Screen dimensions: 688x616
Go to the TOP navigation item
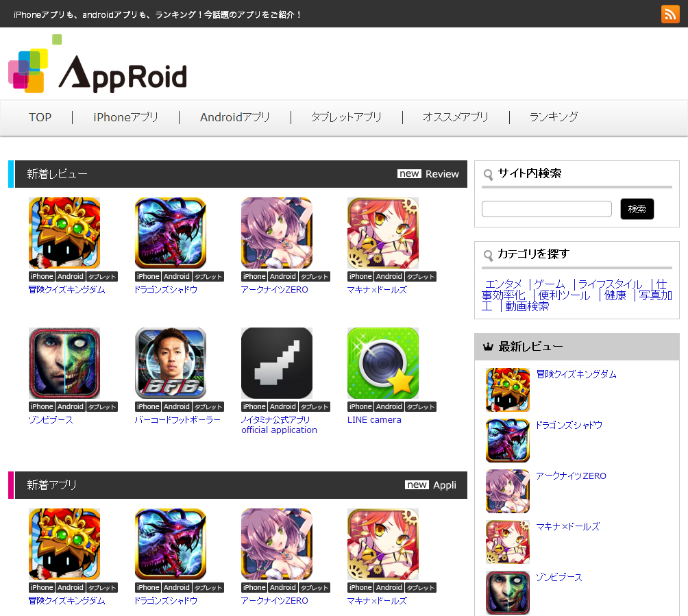[x=40, y=117]
